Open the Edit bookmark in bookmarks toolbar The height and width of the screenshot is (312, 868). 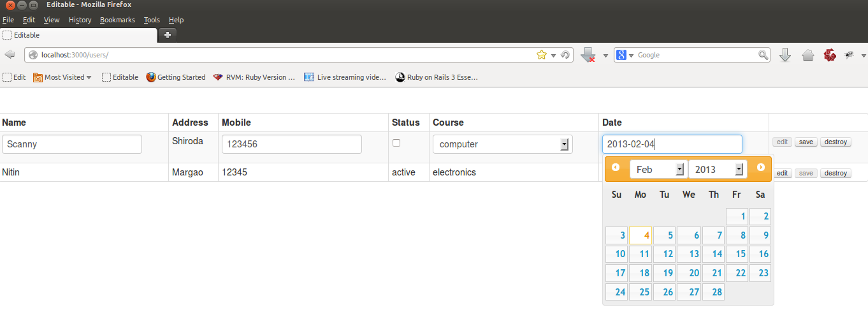[x=14, y=77]
